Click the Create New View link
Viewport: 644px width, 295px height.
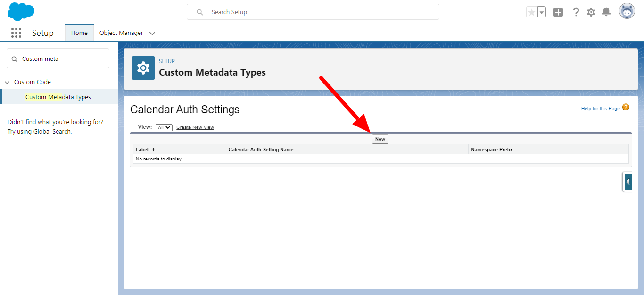tap(195, 127)
